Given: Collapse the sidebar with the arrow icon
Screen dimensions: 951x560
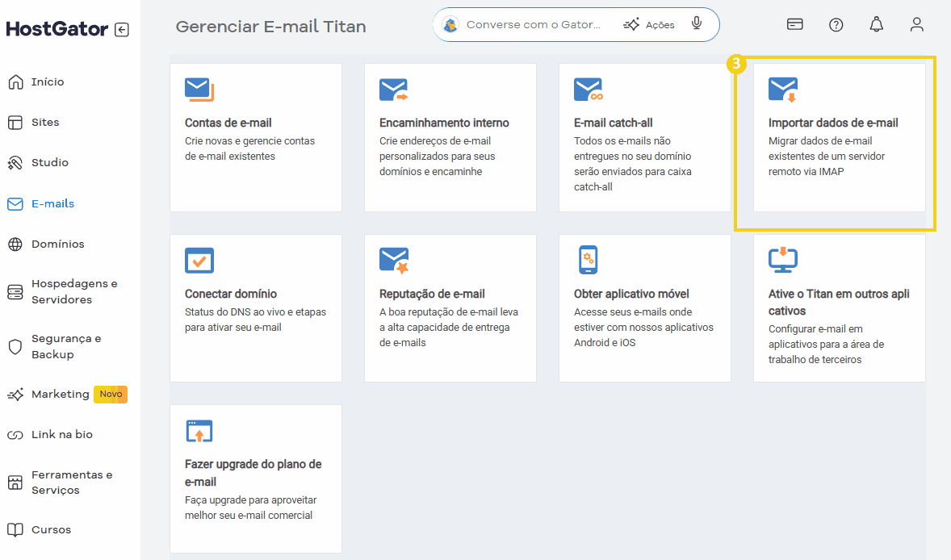Looking at the screenshot, I should tap(122, 30).
